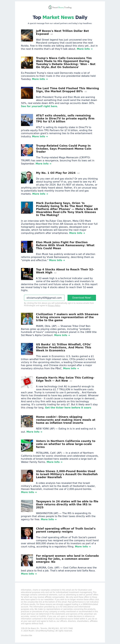Click the SmartMoneyTrading logo at top
The width and height of the screenshot is (120, 644).
[x=60, y=8]
